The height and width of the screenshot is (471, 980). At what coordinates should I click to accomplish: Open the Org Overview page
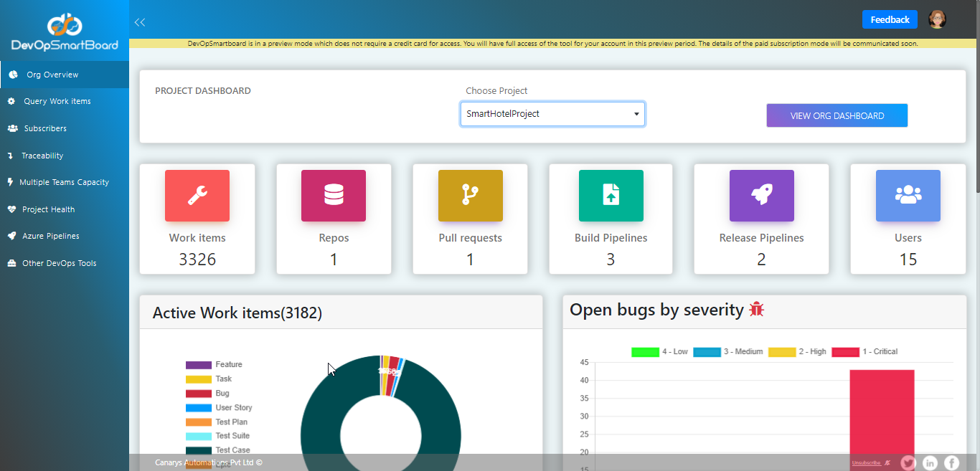[65, 75]
